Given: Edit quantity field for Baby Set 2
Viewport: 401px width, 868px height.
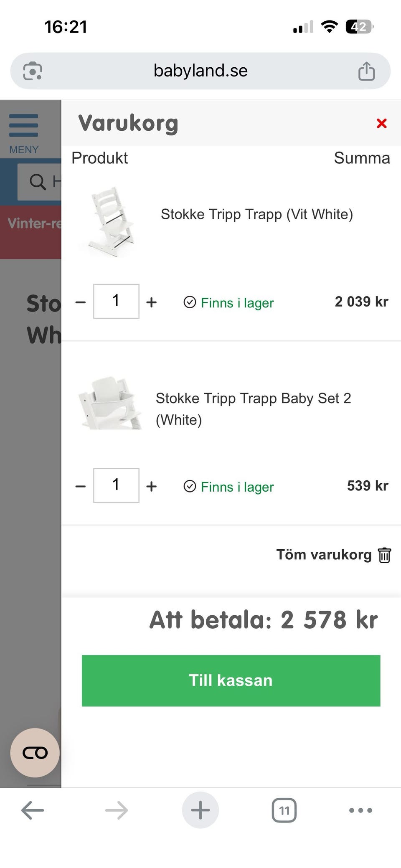Looking at the screenshot, I should [x=116, y=485].
